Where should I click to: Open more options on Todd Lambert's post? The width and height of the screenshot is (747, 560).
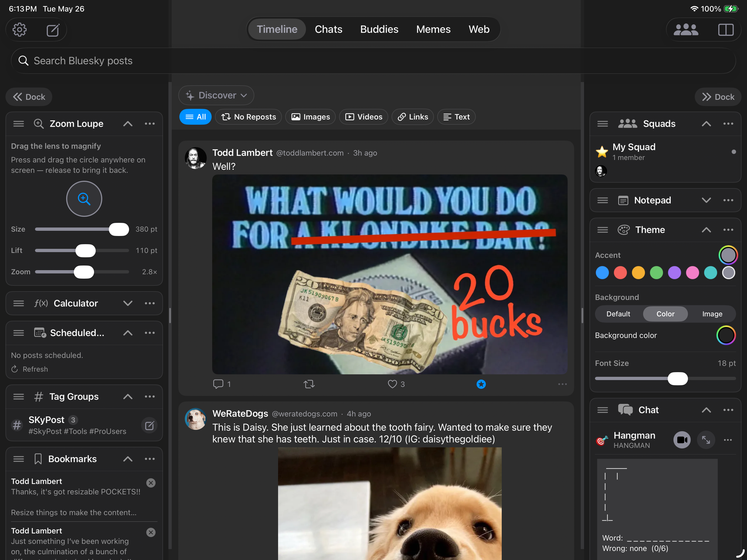[x=562, y=384]
